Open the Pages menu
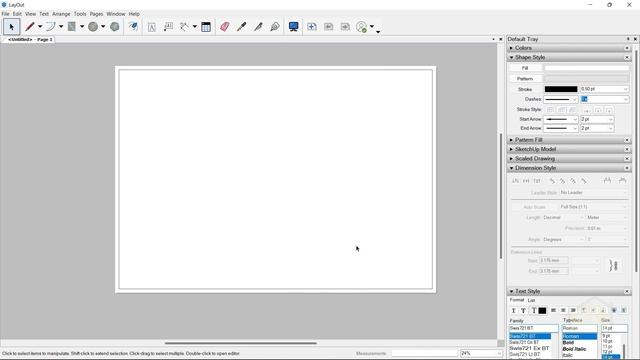This screenshot has width=640, height=360. coord(96,14)
